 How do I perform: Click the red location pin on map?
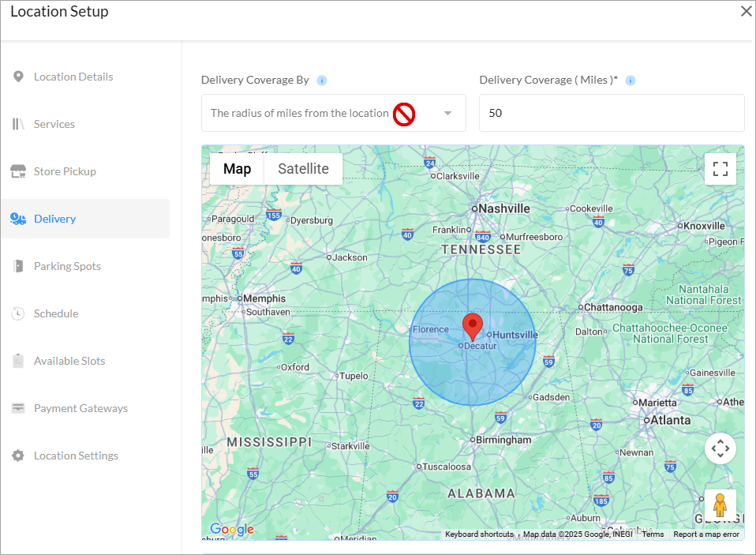tap(473, 327)
